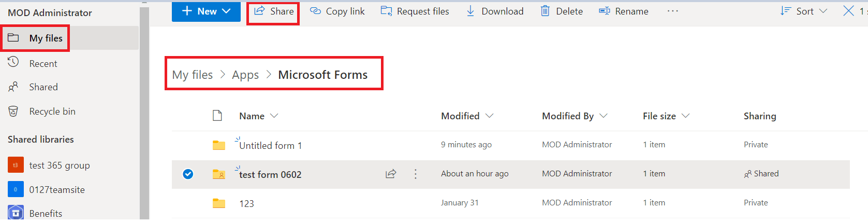Expand the Modified By column dropdown
This screenshot has width=868, height=222.
604,116
